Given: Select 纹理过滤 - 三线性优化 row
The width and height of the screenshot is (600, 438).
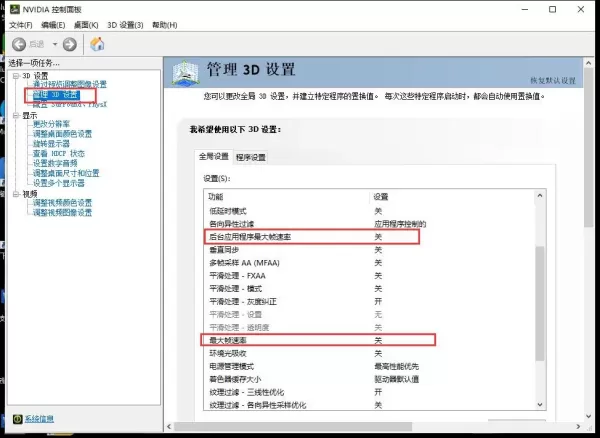Looking at the screenshot, I should [369, 392].
